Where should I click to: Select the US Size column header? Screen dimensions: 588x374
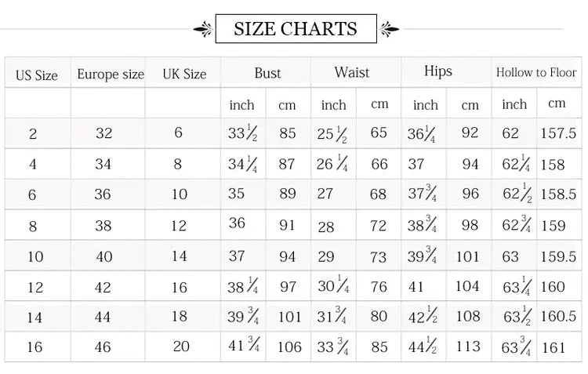coord(36,75)
